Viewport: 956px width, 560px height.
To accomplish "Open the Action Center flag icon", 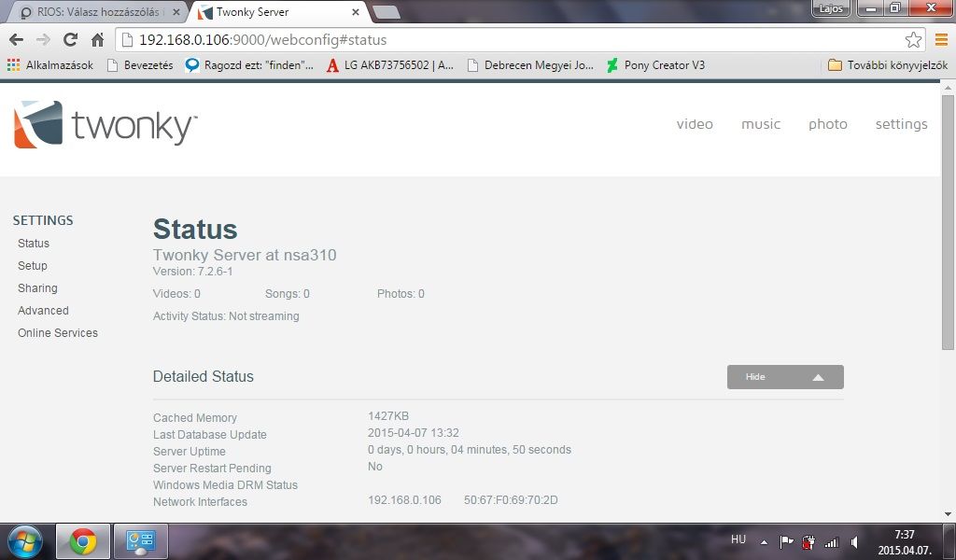I will point(786,541).
